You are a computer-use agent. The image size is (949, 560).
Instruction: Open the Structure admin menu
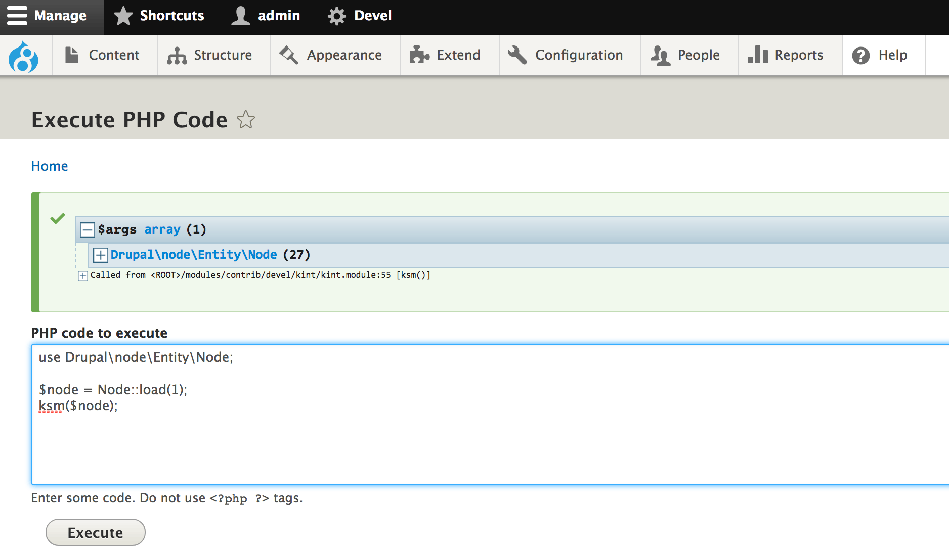(210, 55)
